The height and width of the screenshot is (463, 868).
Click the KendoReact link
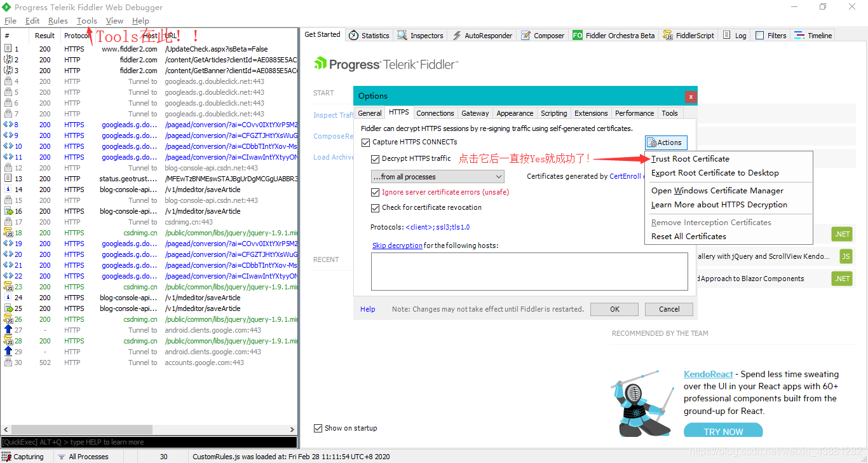[x=709, y=374]
